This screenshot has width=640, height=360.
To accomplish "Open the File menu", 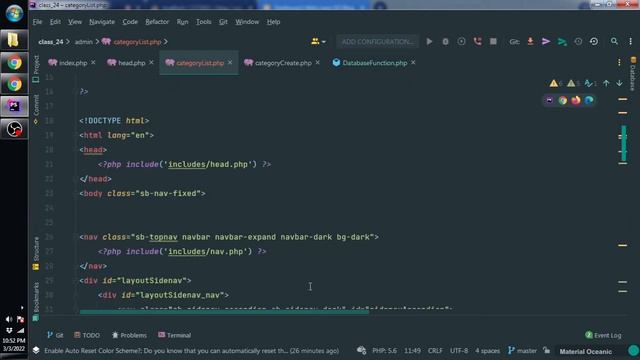I will pyautogui.click(x=37, y=22).
